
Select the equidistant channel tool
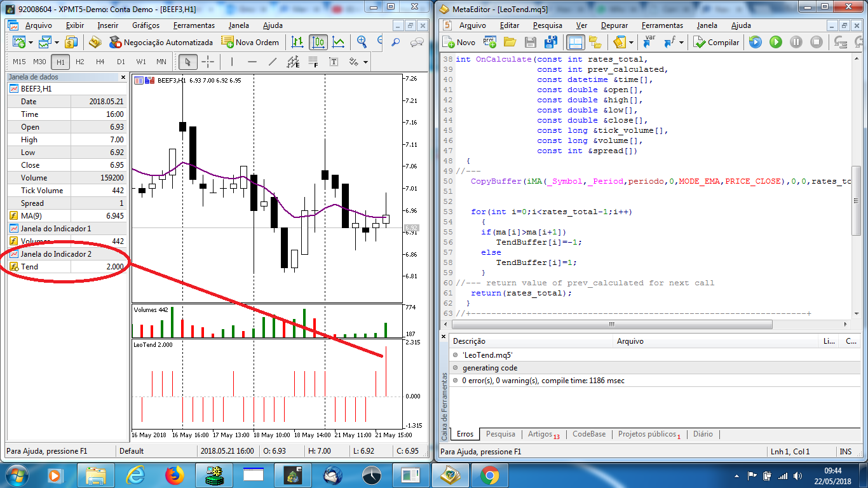[x=293, y=62]
